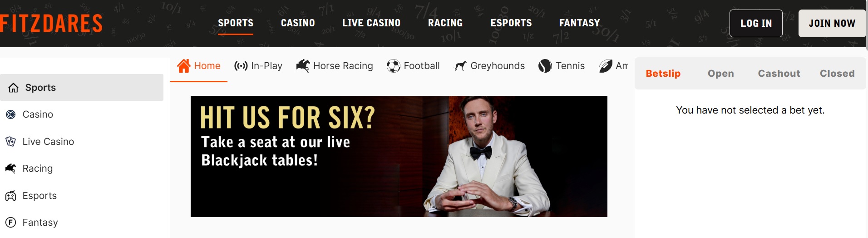Click the Fitzdares logo

click(x=51, y=24)
